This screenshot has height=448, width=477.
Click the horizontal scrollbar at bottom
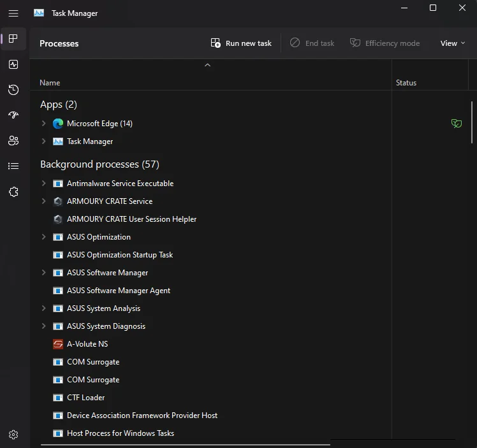(186, 445)
